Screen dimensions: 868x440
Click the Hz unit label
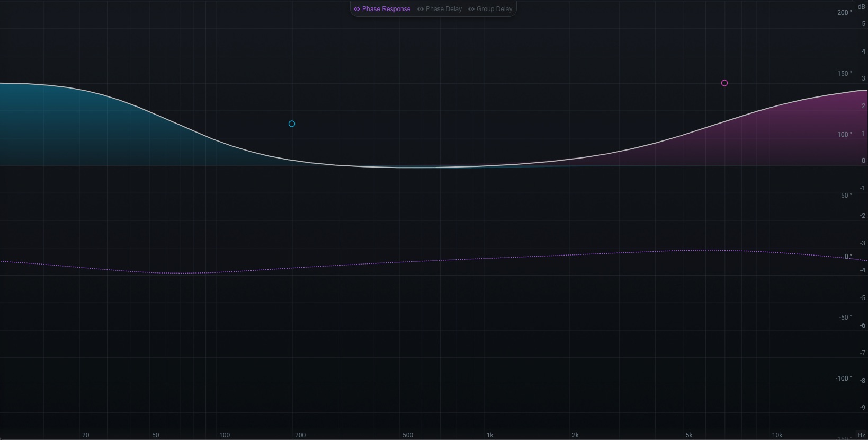click(862, 435)
